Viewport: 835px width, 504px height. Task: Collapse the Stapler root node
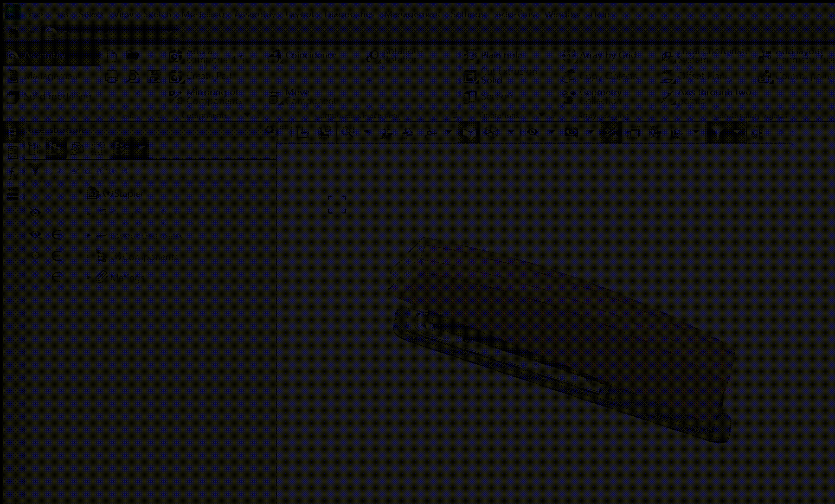tap(81, 193)
